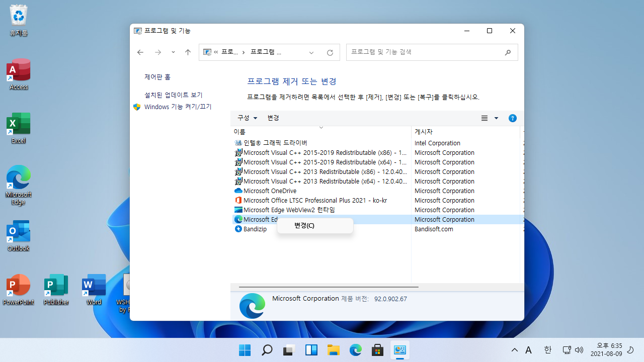Open Windows 기능 켜기/끄기 link
The width and height of the screenshot is (644, 362).
tap(178, 107)
